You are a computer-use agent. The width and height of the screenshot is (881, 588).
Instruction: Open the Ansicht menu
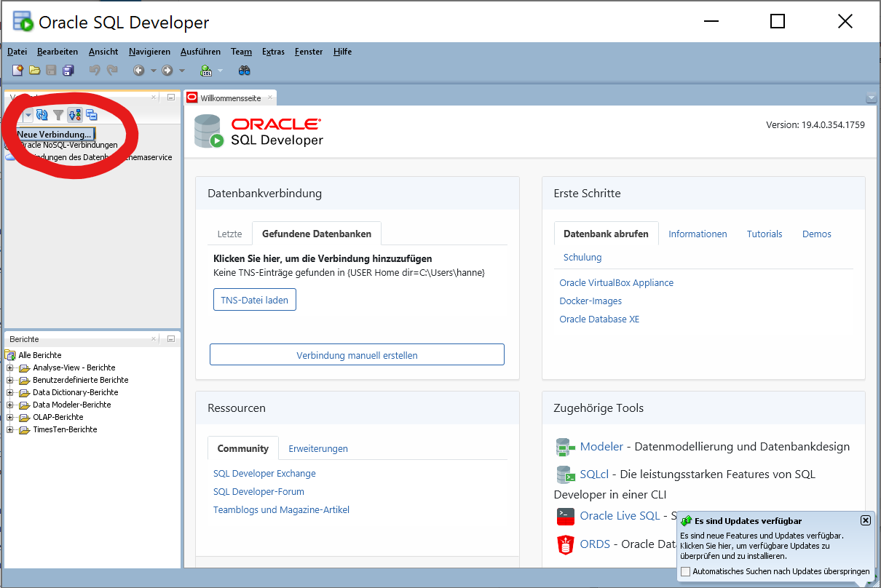coord(103,52)
